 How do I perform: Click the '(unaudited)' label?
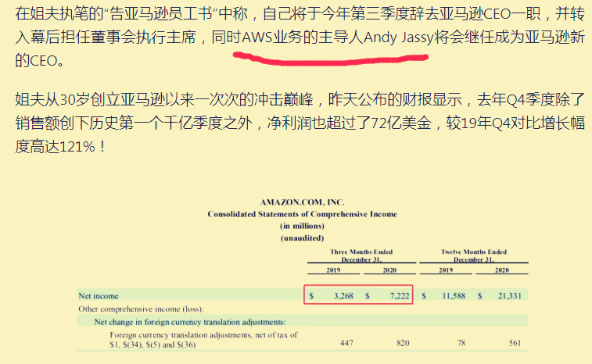click(303, 238)
